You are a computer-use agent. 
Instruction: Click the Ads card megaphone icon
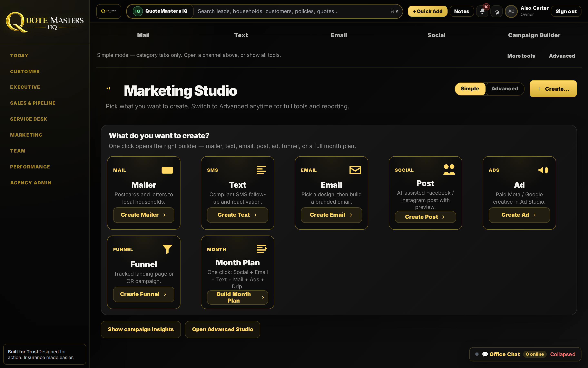(543, 170)
